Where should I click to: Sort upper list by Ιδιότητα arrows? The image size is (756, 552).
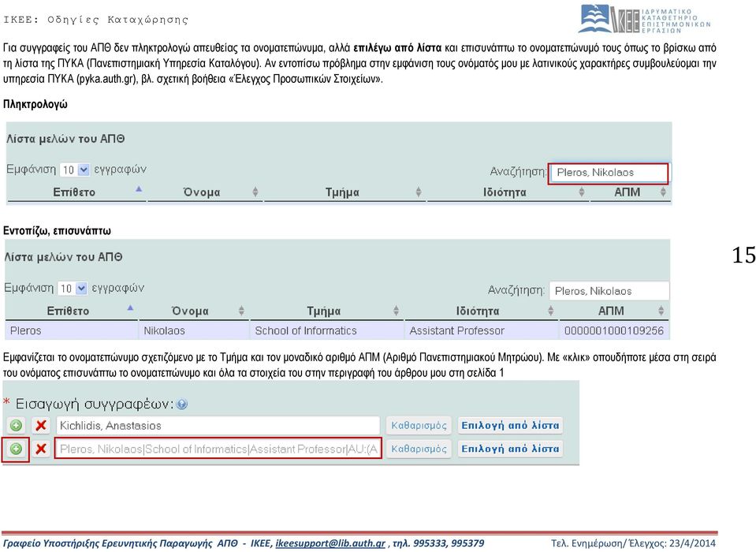pyautogui.click(x=582, y=192)
